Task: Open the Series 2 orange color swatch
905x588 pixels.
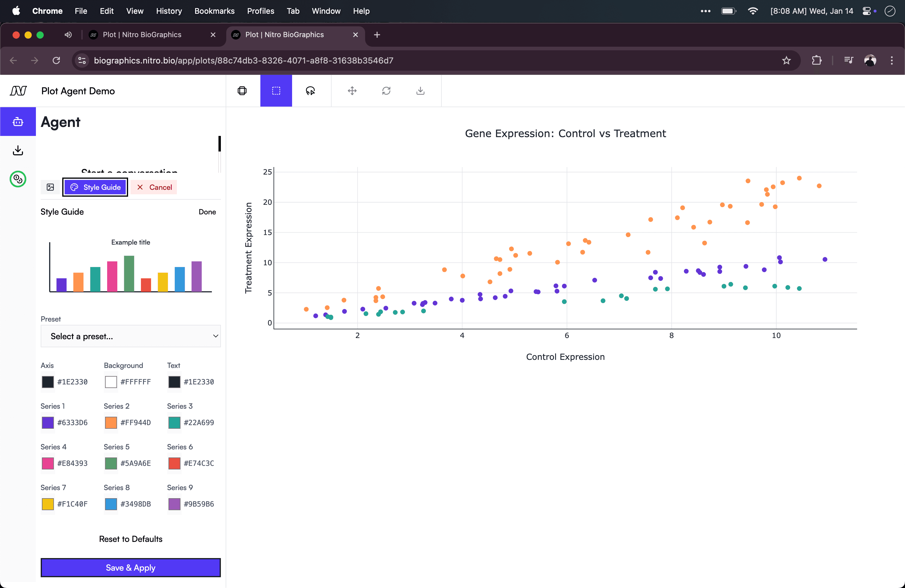Action: (111, 422)
